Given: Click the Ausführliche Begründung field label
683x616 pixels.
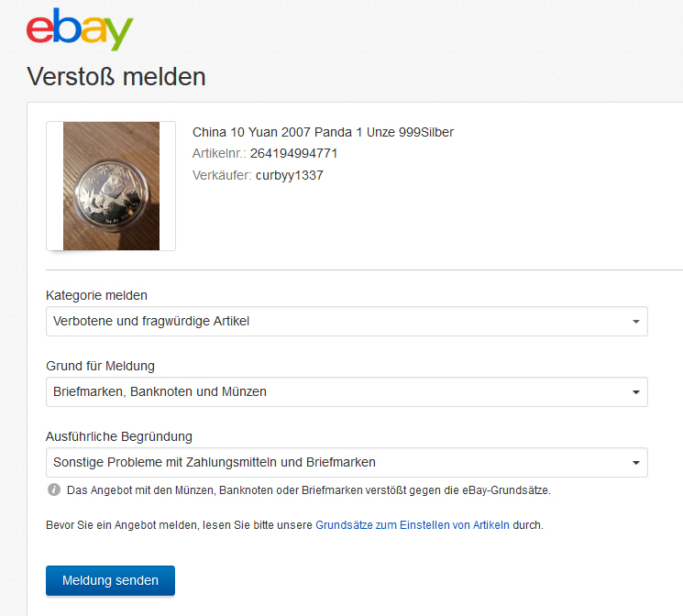Looking at the screenshot, I should coord(119,436).
